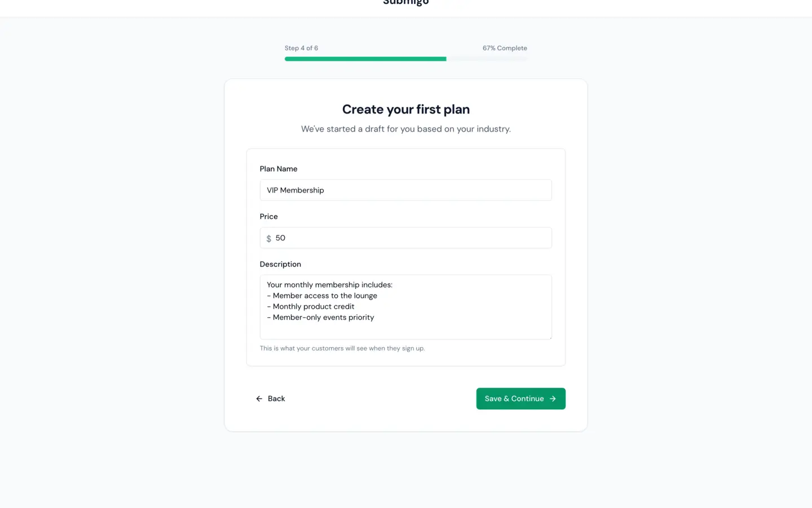
Task: Click the Back navigation control
Action: click(x=271, y=398)
